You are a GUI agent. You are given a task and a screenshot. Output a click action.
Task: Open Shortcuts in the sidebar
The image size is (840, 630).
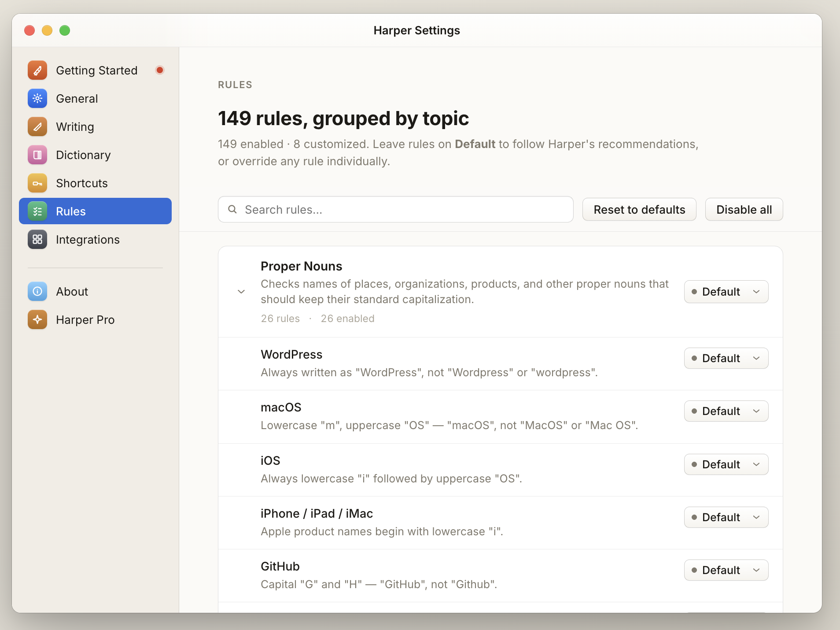point(95,183)
